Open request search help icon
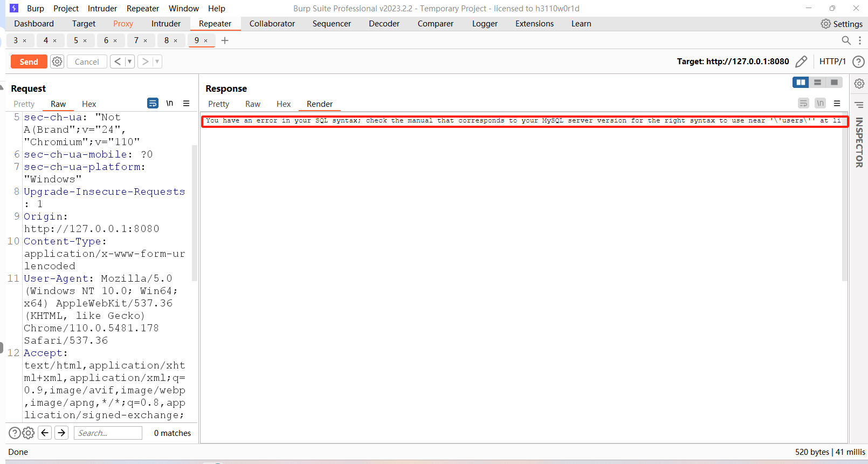Screen dimensions: 868x464 [x=15, y=433]
